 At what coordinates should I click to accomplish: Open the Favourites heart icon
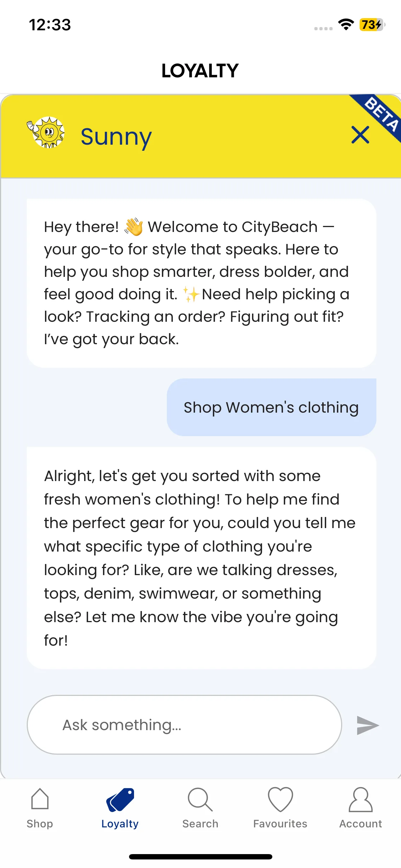tap(281, 799)
